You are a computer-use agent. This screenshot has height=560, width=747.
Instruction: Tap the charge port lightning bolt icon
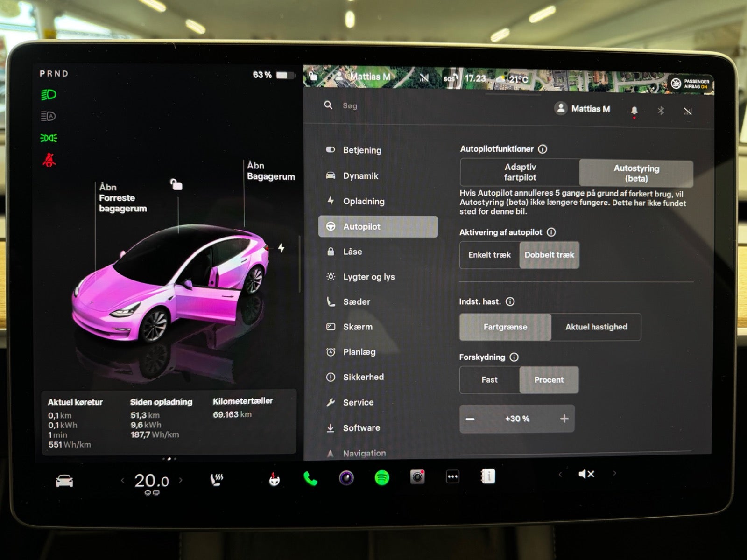(x=281, y=248)
